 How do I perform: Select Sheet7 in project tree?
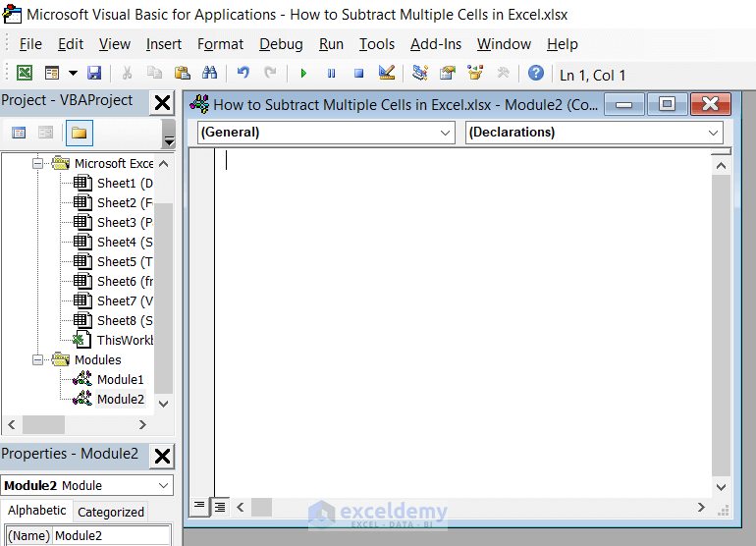tap(113, 300)
